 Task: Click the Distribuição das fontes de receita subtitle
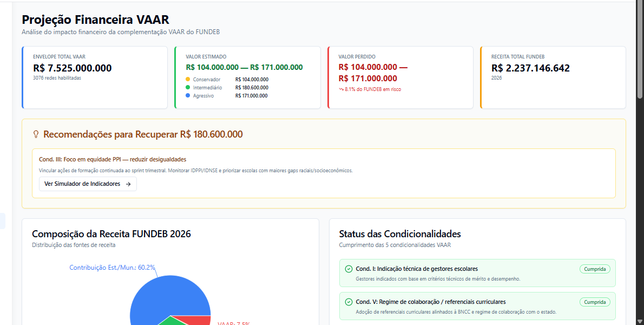click(x=74, y=245)
